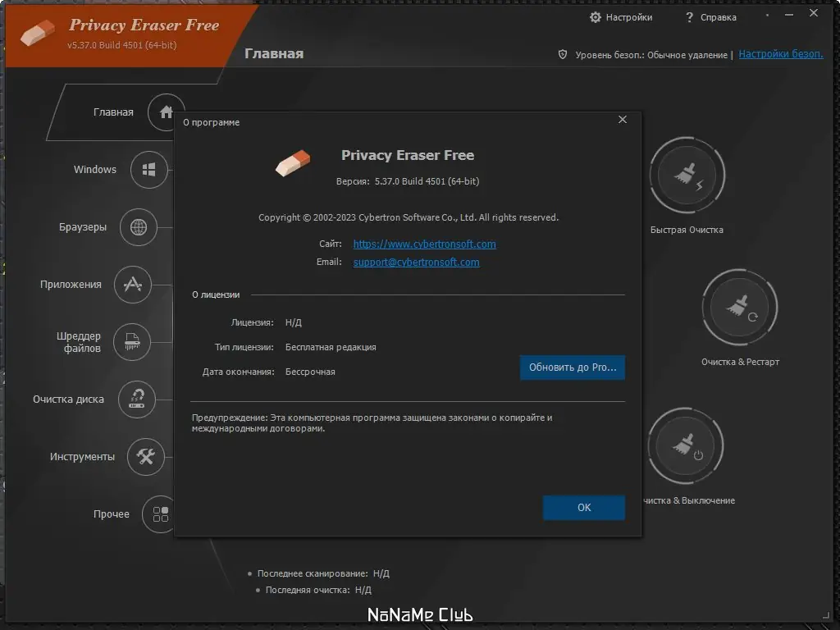
Task: Run Очистка & Выключение broom icon
Action: tap(686, 445)
